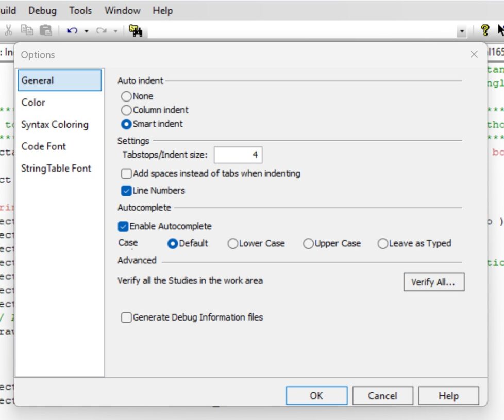Viewport: 504px width, 420px height.
Task: Disable the Line Numbers checkbox
Action: pos(126,190)
